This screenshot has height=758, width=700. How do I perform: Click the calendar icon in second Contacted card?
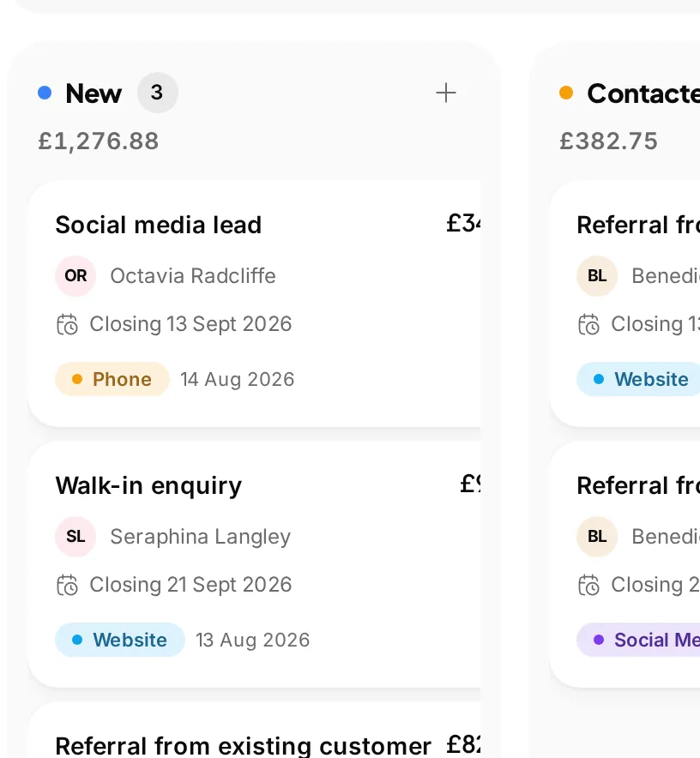[588, 585]
